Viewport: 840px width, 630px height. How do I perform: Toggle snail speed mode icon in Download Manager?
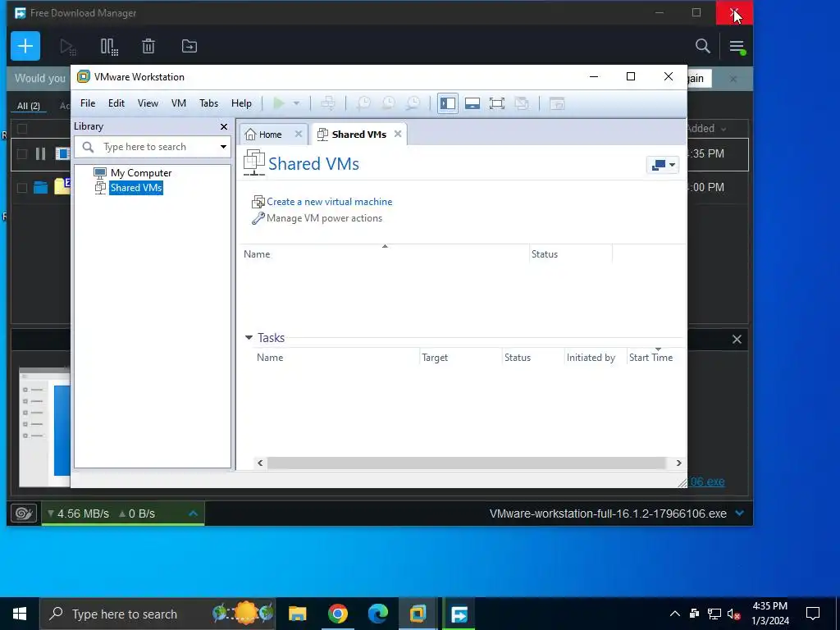24,514
